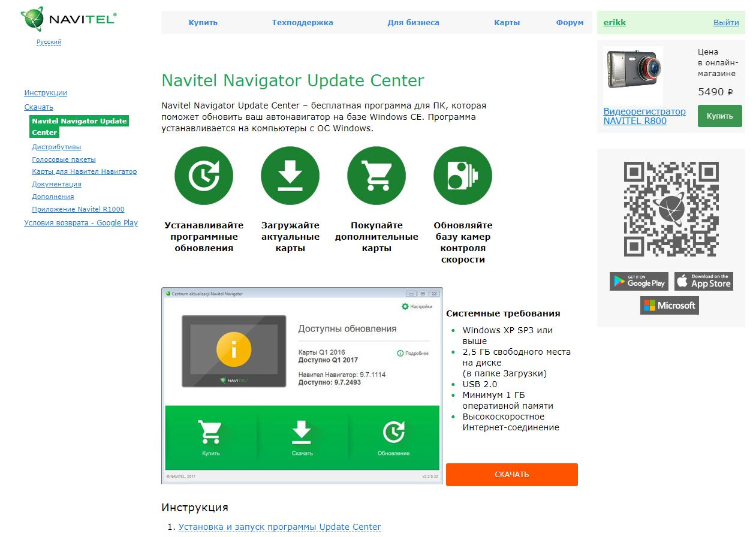This screenshot has width=756, height=537.
Task: Open Инструкции in the sidebar
Action: pyautogui.click(x=46, y=93)
